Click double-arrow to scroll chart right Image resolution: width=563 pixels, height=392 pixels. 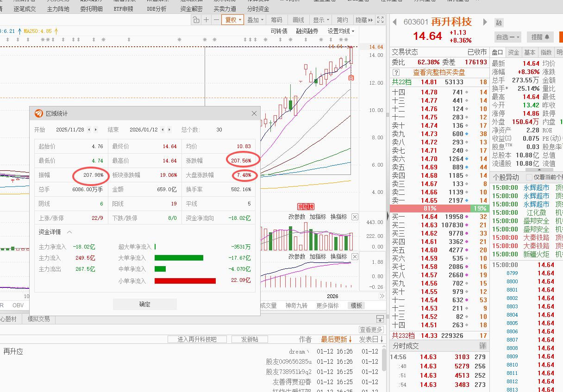tap(382, 296)
